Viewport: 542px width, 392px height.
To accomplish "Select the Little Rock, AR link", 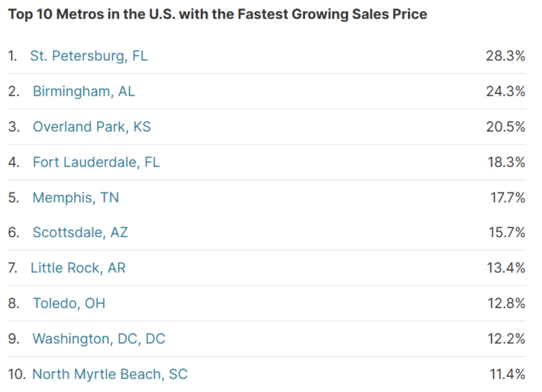I will pyautogui.click(x=78, y=268).
